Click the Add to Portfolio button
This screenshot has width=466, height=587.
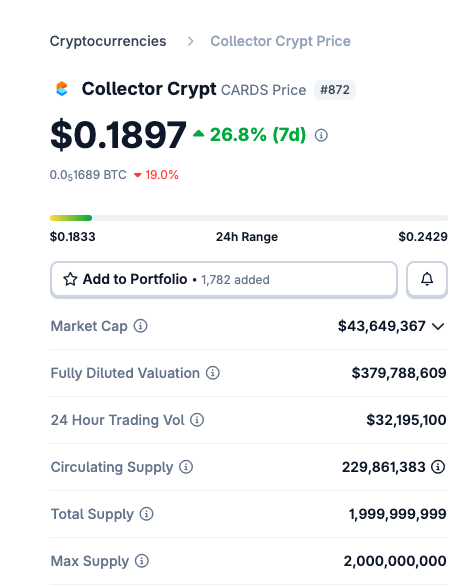coord(224,279)
